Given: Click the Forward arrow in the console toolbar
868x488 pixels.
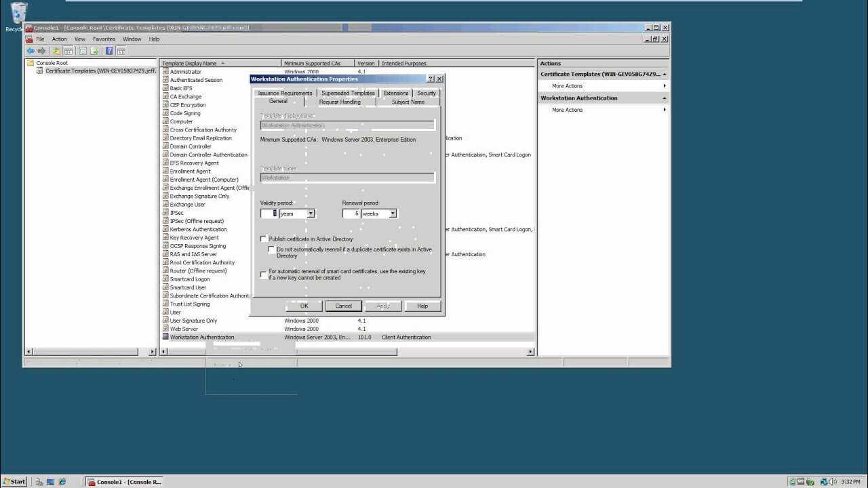Looking at the screenshot, I should [41, 51].
